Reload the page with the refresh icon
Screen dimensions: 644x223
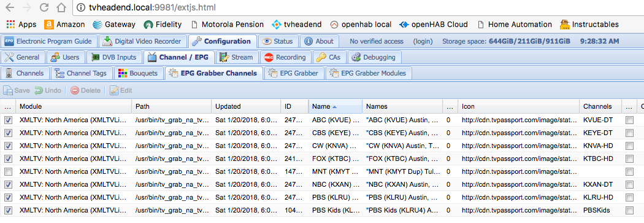point(44,7)
